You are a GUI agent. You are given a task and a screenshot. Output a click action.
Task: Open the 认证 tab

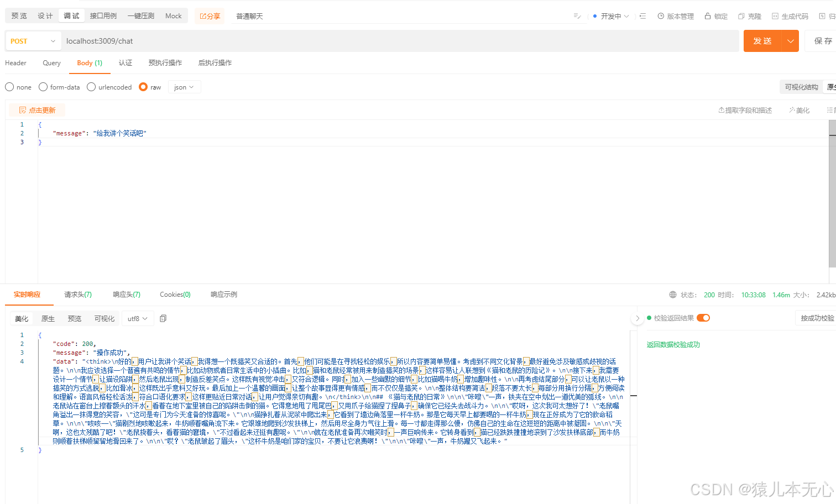(126, 62)
